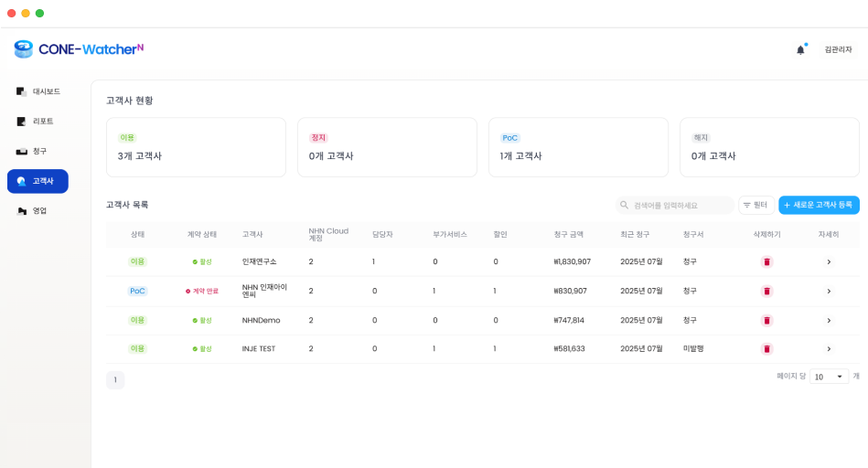The width and height of the screenshot is (868, 468).
Task: Click page 1 pagination button
Action: coord(115,379)
